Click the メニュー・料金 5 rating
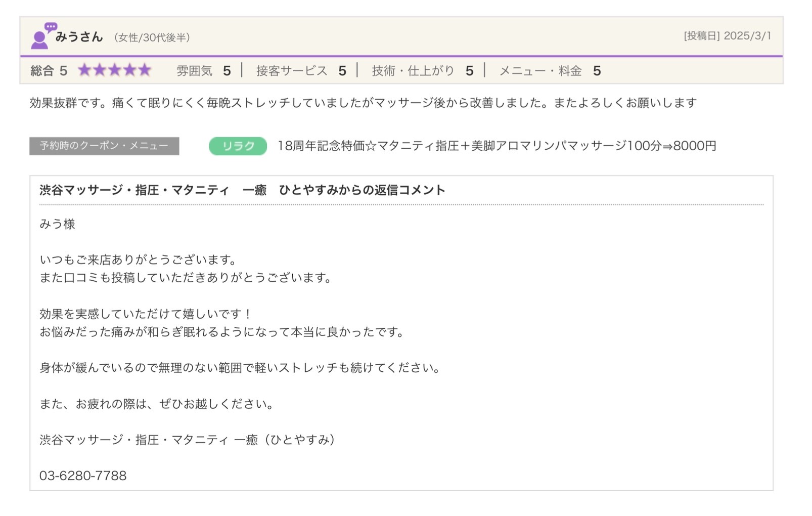This screenshot has width=812, height=516. [550, 71]
